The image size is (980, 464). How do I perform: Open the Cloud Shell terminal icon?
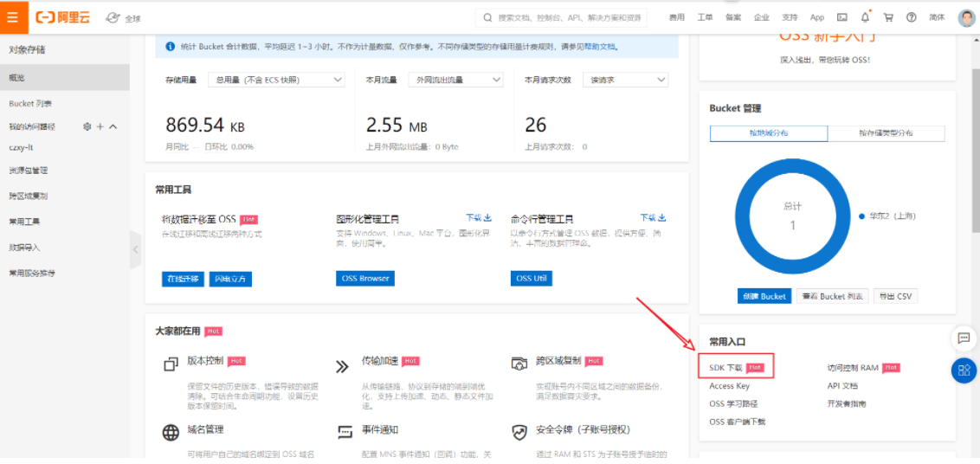click(842, 17)
